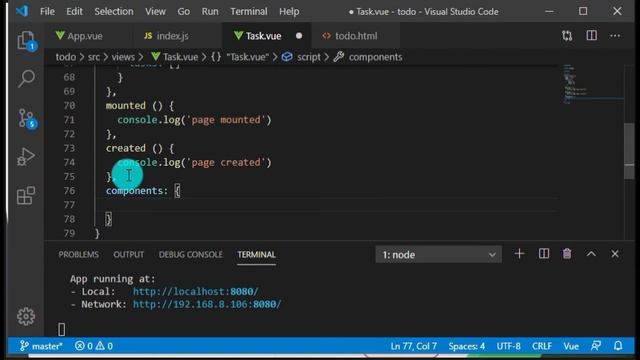This screenshot has width=640, height=360.
Task: Open Source Control view
Action: tap(26, 119)
